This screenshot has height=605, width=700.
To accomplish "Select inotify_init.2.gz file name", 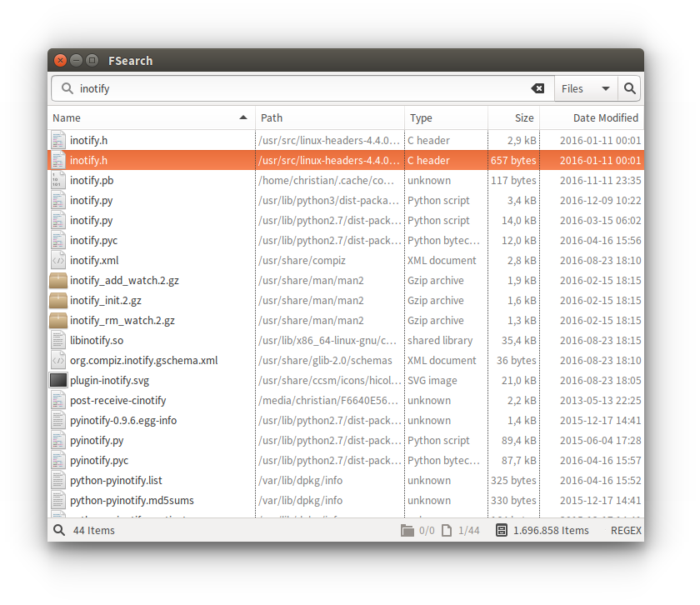I will pos(106,301).
